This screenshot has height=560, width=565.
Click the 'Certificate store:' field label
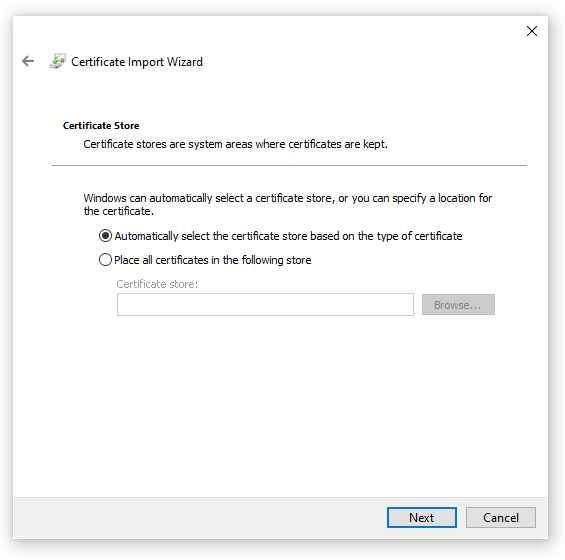click(x=157, y=284)
